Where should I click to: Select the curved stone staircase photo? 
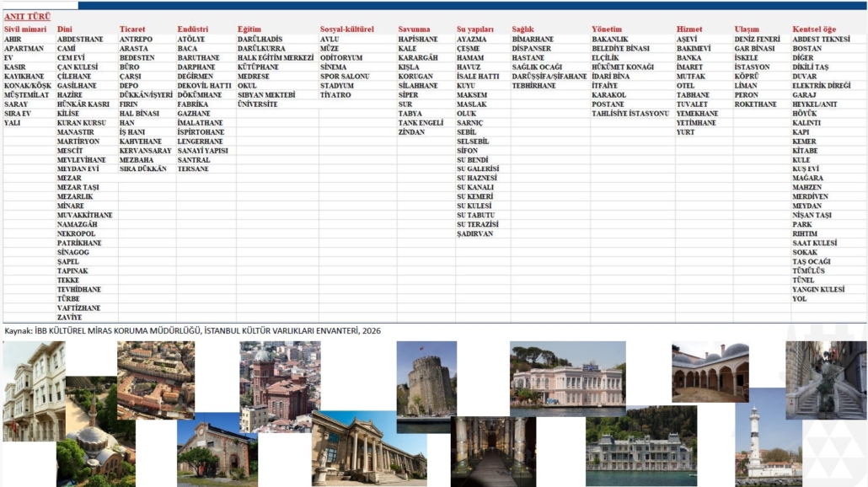[x=825, y=379]
